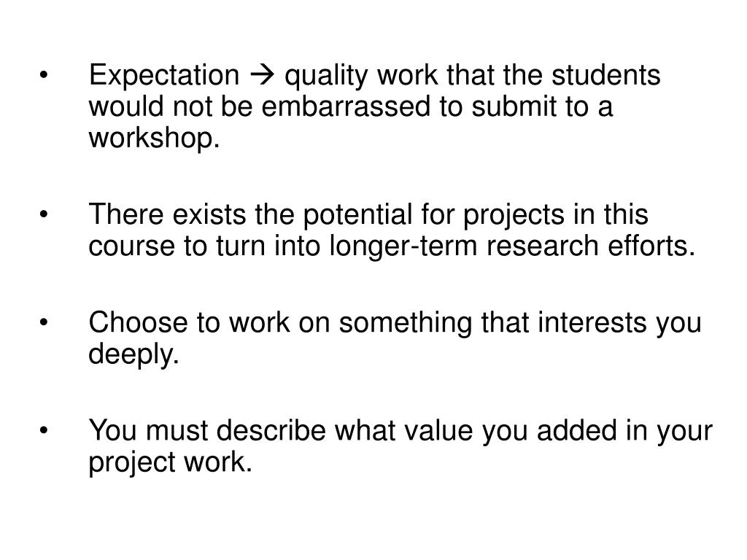Click the word 'Choose' in third bullet

pos(138,322)
